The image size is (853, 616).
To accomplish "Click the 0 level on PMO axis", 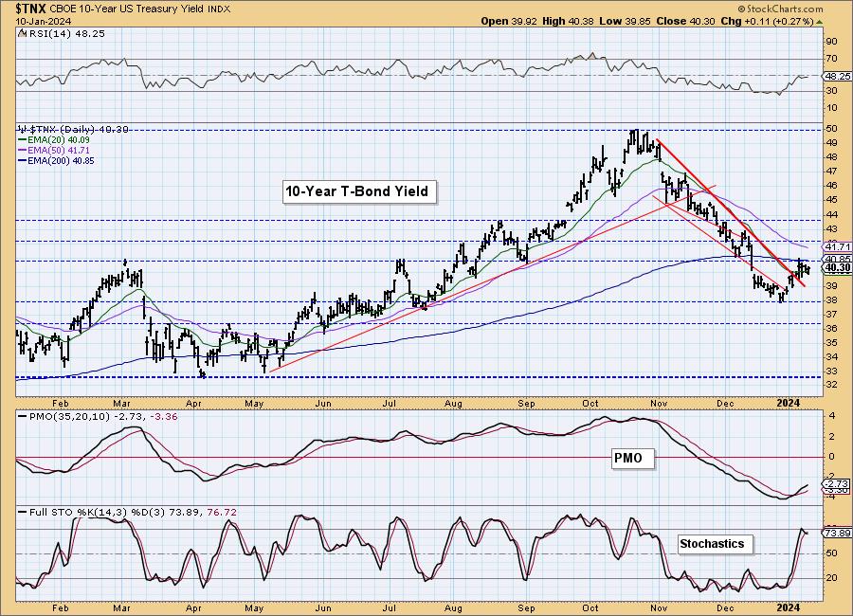I will click(x=832, y=457).
